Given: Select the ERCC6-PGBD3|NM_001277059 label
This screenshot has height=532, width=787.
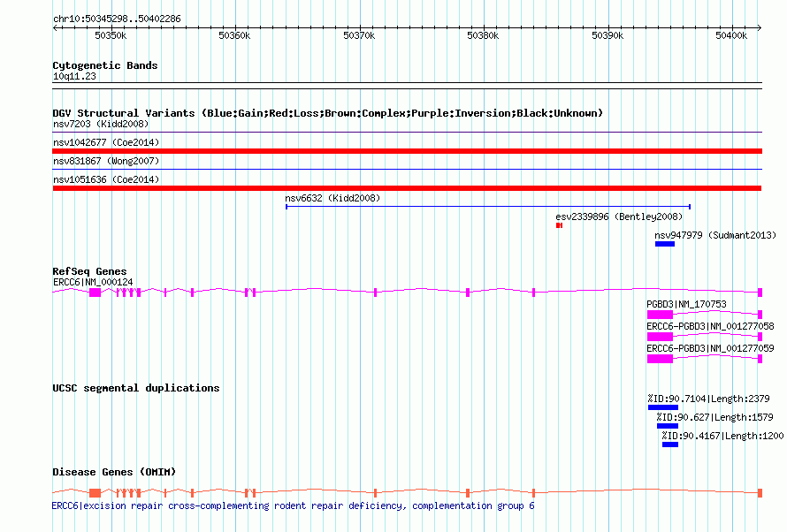Looking at the screenshot, I should pyautogui.click(x=710, y=348).
